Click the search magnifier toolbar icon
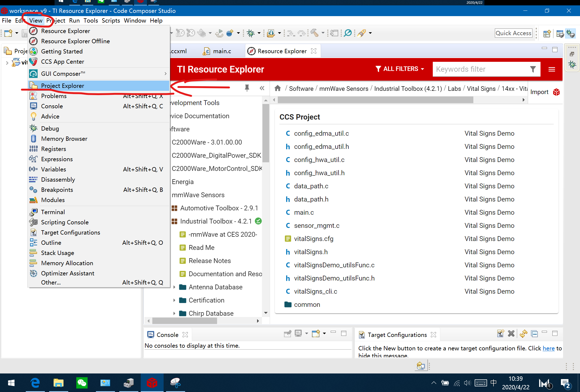Image resolution: width=580 pixels, height=392 pixels. 348,33
